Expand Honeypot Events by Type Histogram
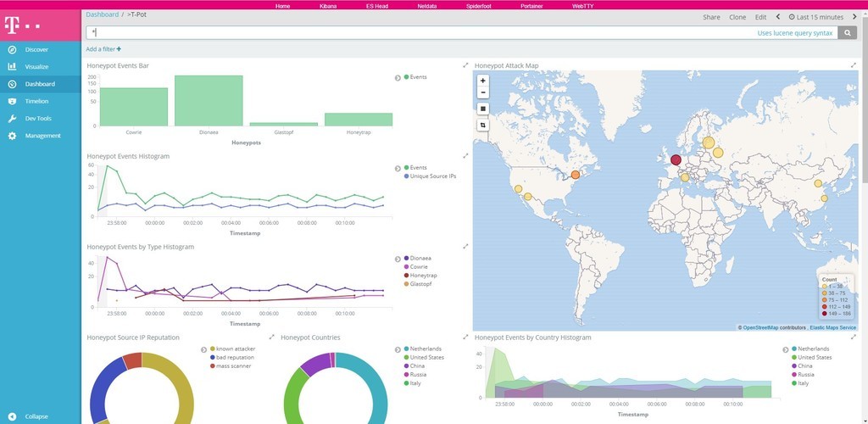 tap(465, 246)
